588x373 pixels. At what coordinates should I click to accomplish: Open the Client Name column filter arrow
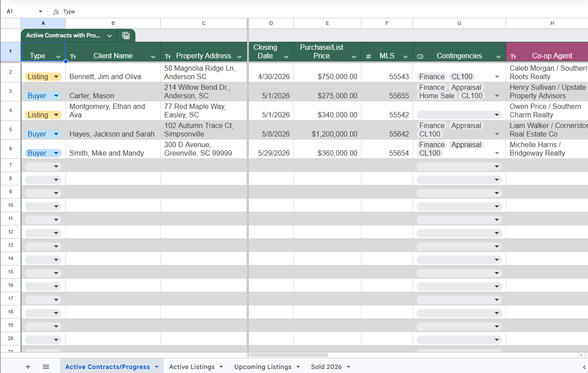pyautogui.click(x=153, y=56)
